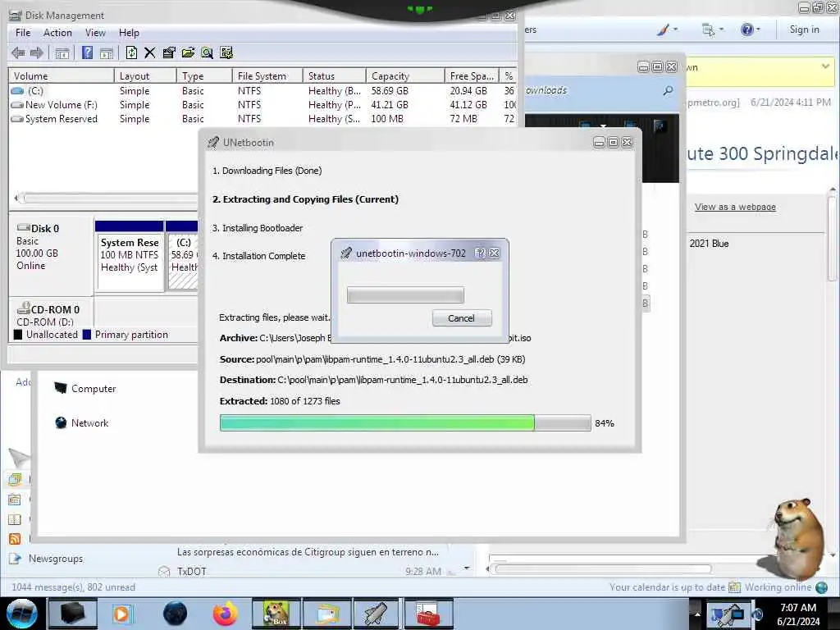Click the UNetbootin 84% extraction progress bar

point(405,422)
